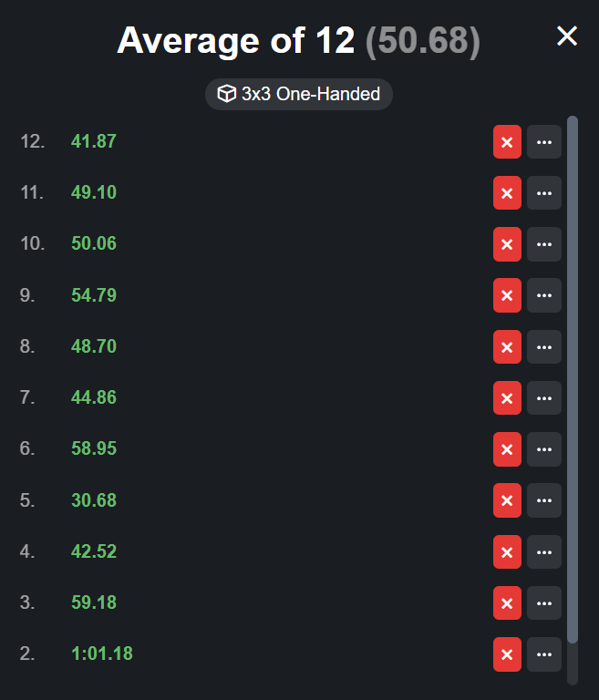Select the 30.68 solve time

pos(94,500)
